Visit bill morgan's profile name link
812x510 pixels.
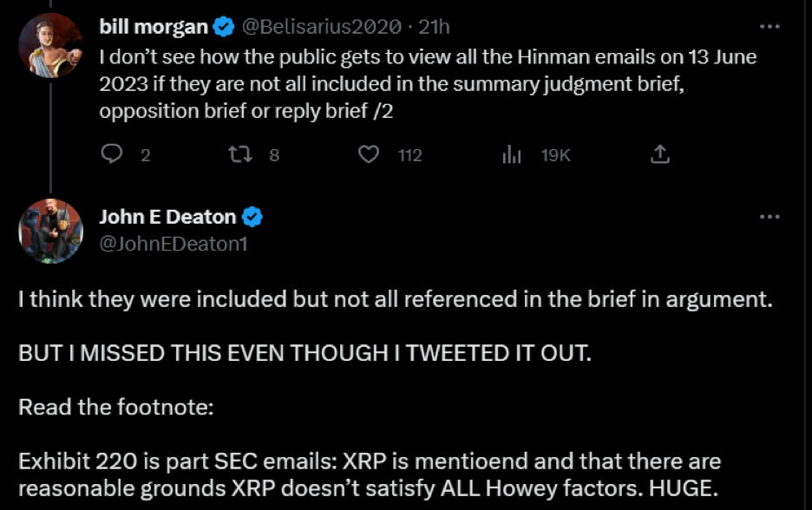(x=154, y=28)
